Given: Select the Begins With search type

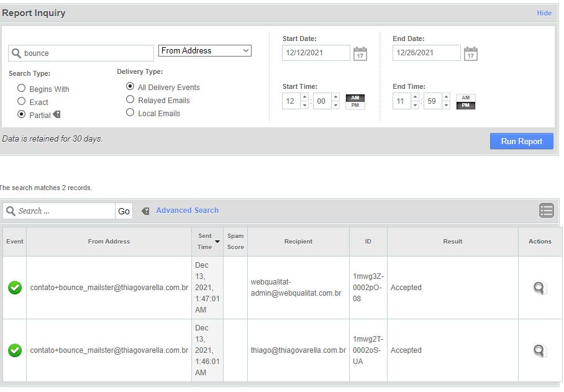Looking at the screenshot, I should tap(22, 89).
